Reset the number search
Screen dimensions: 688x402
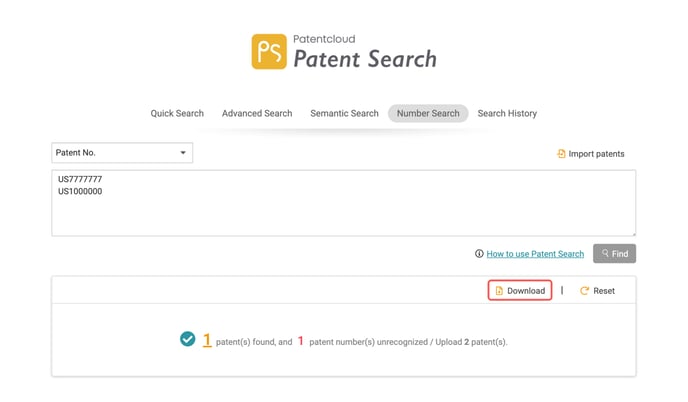click(598, 291)
